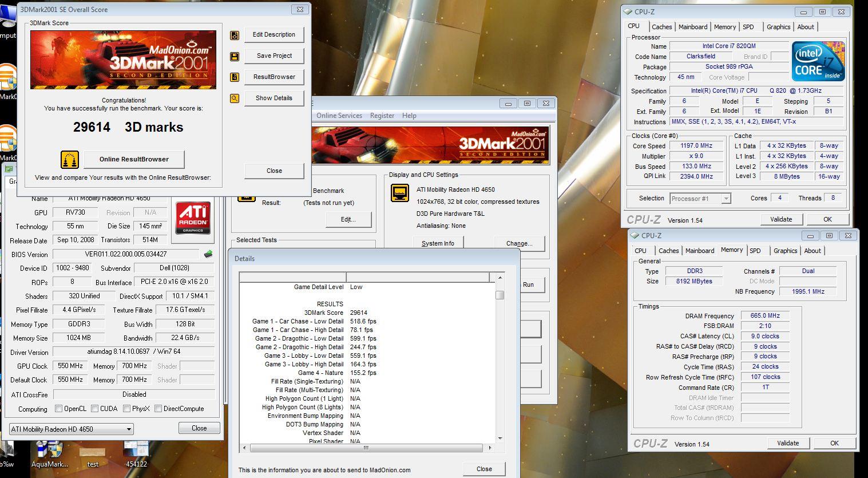This screenshot has height=478, width=868.
Task: Click the Edit Description button
Action: pos(274,35)
